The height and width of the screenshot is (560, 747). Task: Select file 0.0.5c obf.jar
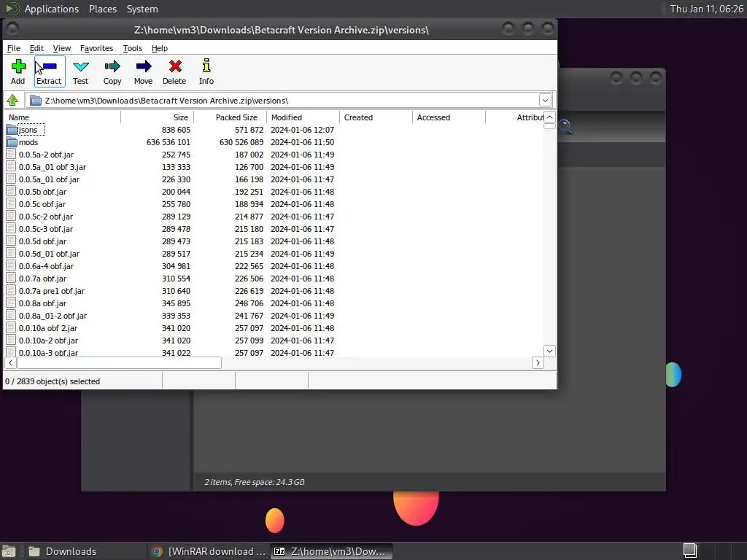point(42,204)
